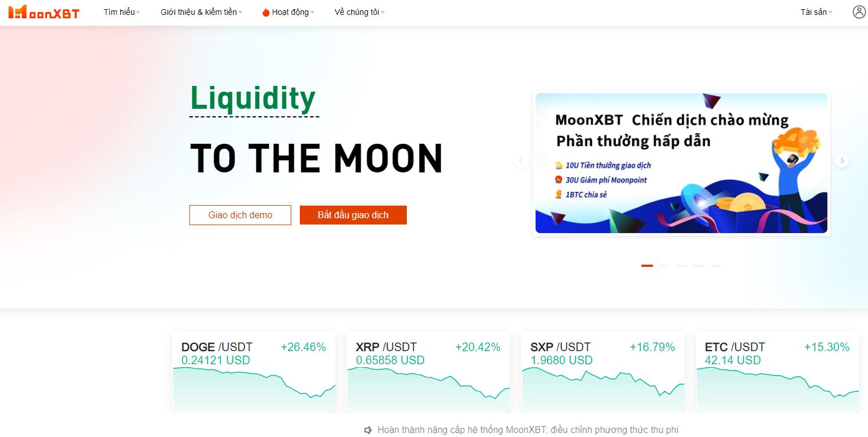Expand the Tìm hiểu dropdown menu
Image resolution: width=868 pixels, height=437 pixels.
tap(121, 12)
